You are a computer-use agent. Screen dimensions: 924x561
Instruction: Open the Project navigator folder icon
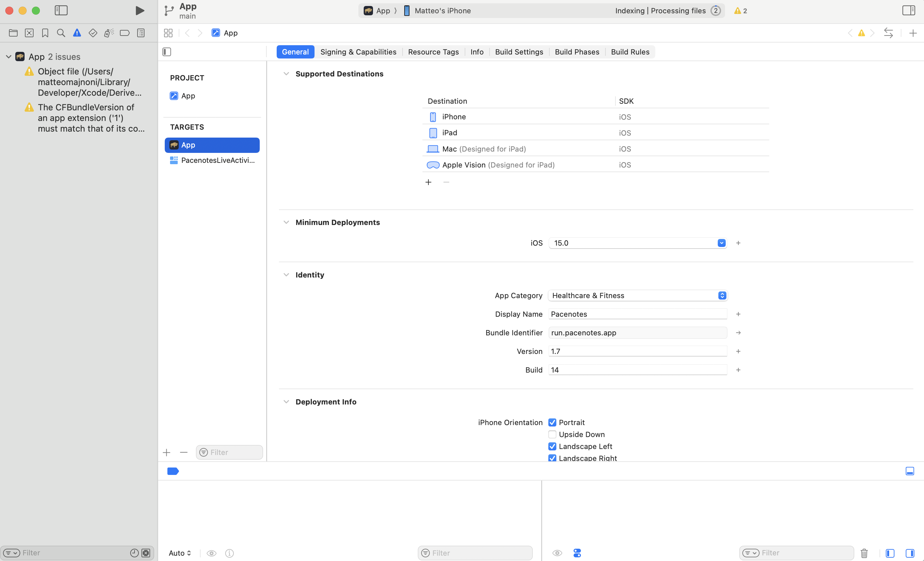tap(13, 33)
